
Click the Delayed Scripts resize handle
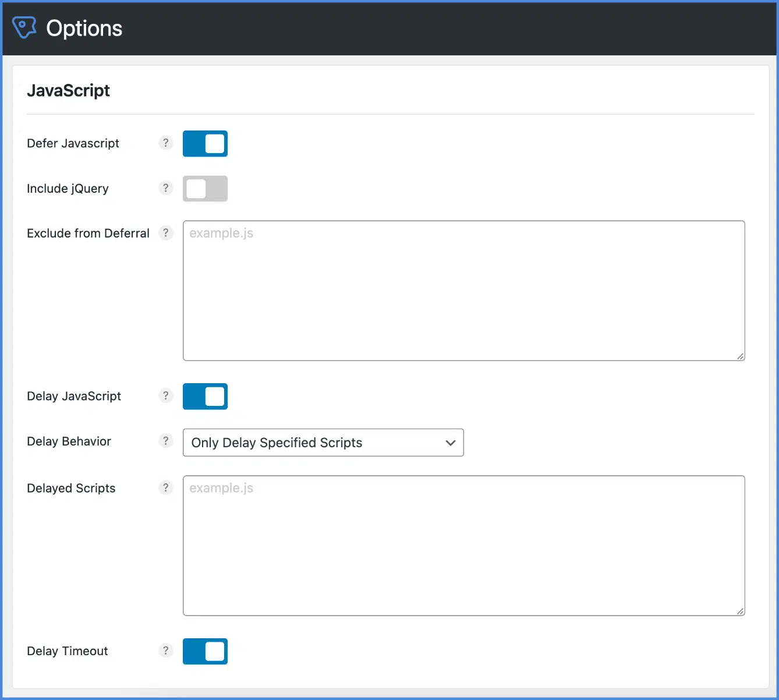click(x=741, y=611)
